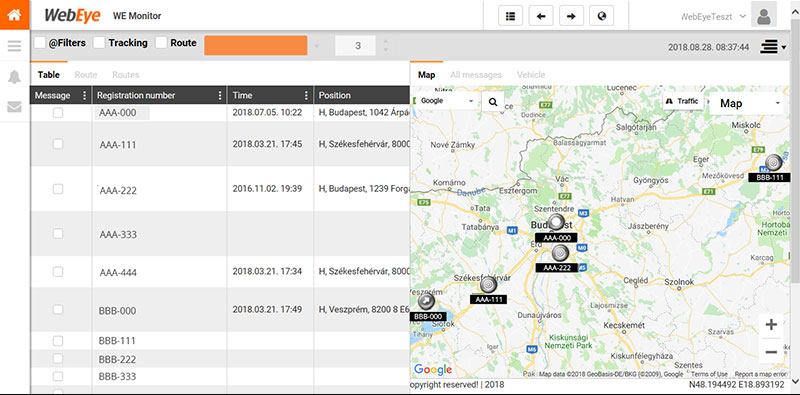This screenshot has height=395, width=800.
Task: Open the messages envelope icon
Action: [14, 107]
